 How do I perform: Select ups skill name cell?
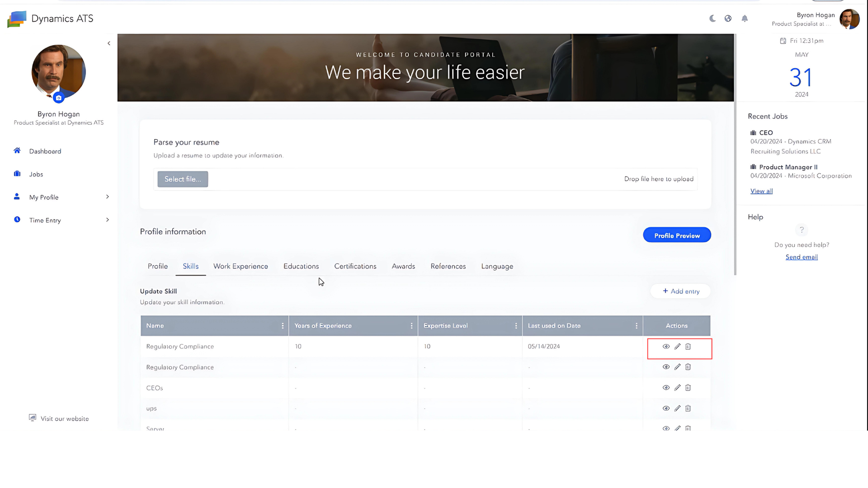pyautogui.click(x=214, y=408)
